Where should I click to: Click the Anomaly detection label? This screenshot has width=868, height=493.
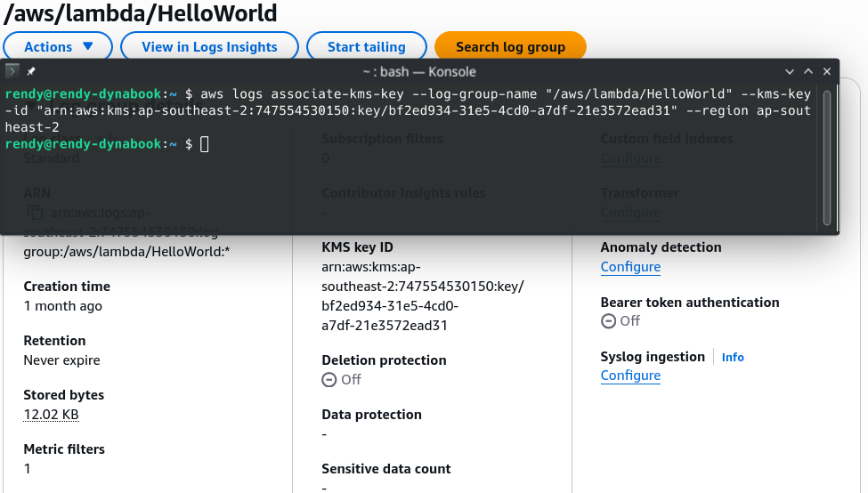click(661, 247)
